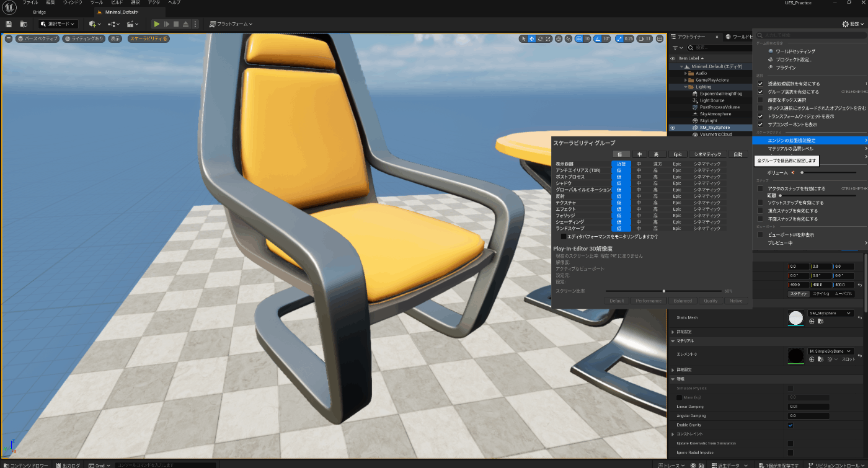
Task: Open play options three-dots menu
Action: tap(195, 24)
